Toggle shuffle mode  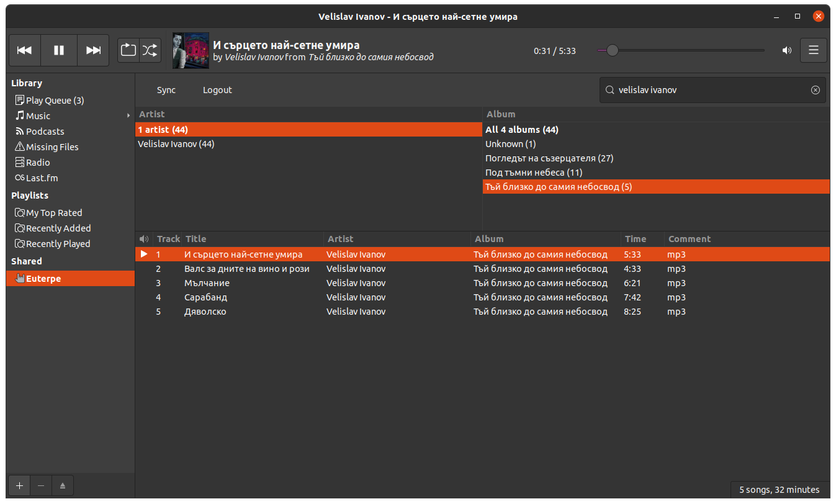click(x=150, y=50)
